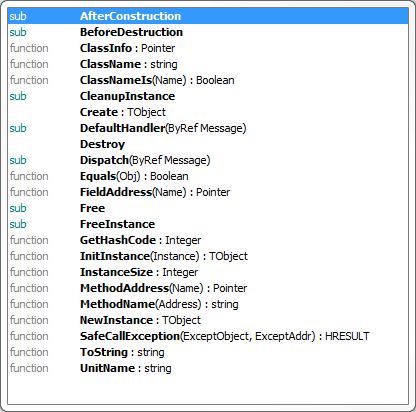This screenshot has width=416, height=412.
Task: Select DefaultHandler(ByRef Message) item
Action: click(x=208, y=128)
